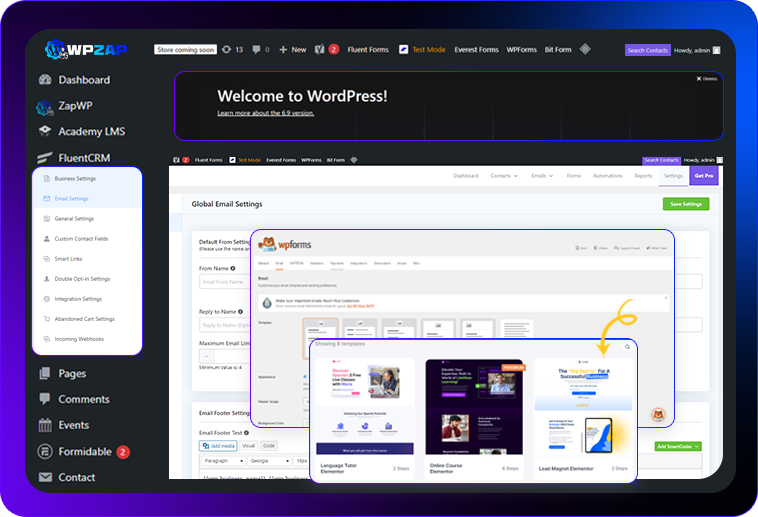Click the updates icon showing 13
The image size is (758, 517).
[231, 49]
